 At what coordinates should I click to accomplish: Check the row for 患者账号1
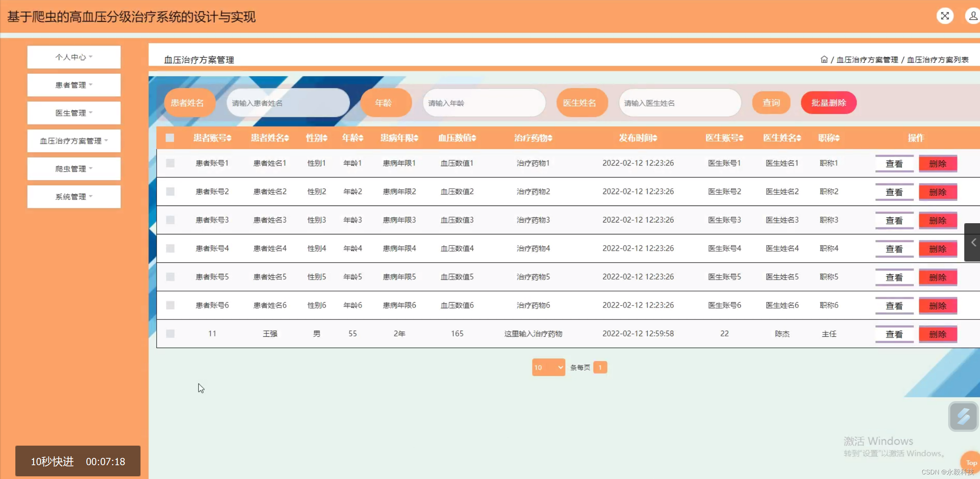click(x=170, y=163)
